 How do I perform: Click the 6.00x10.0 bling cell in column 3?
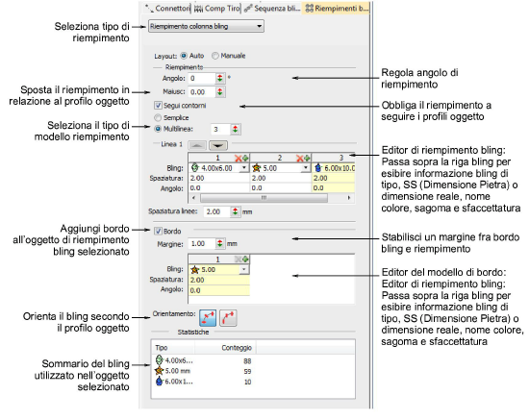334,168
